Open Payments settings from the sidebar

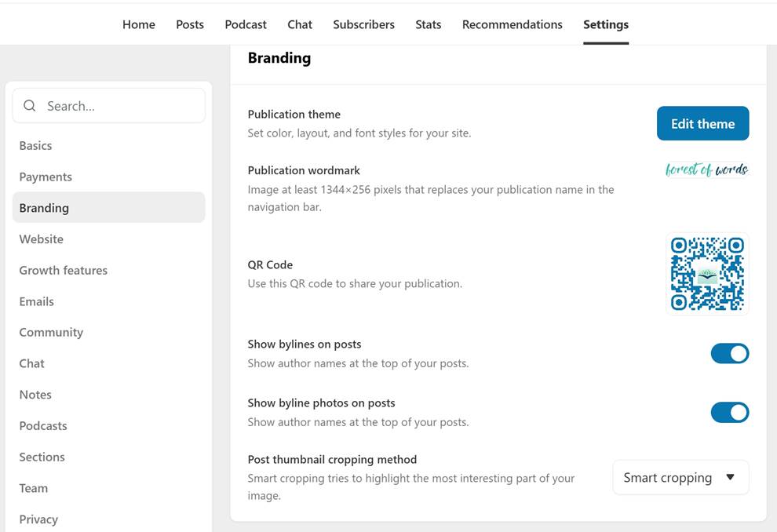point(46,177)
